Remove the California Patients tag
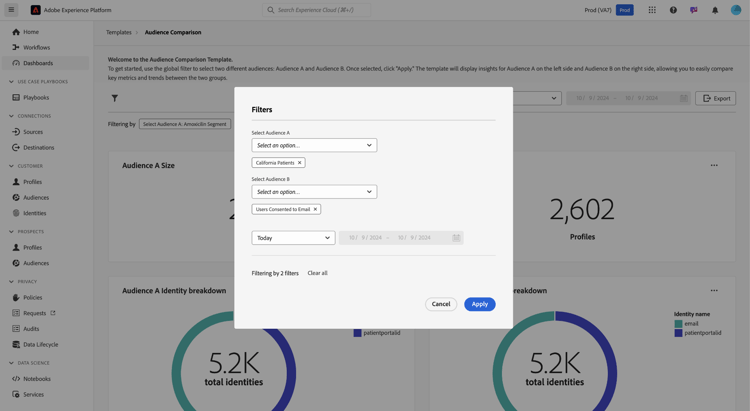This screenshot has height=411, width=750. coord(300,163)
